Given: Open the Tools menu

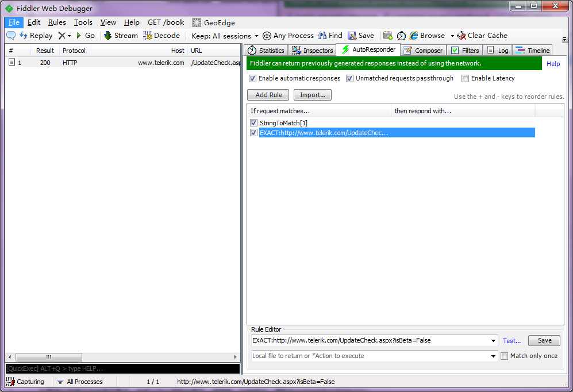Looking at the screenshot, I should click(x=83, y=22).
